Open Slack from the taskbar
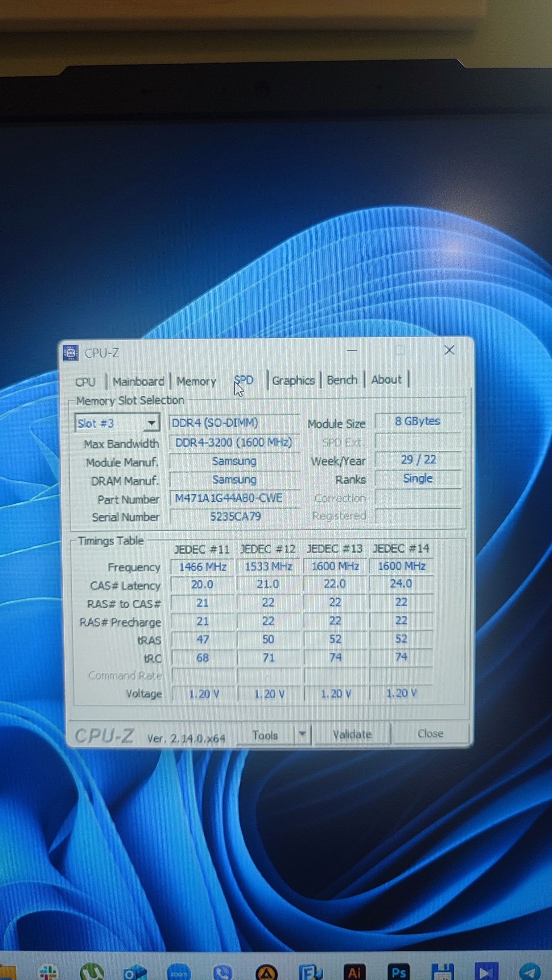Screen dimensions: 552x980 (x=47, y=971)
